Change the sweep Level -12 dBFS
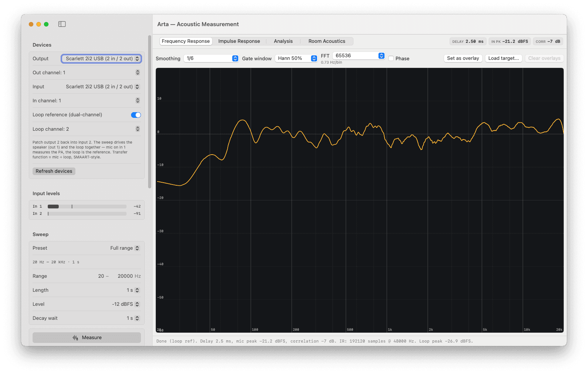The image size is (588, 374). (126, 304)
